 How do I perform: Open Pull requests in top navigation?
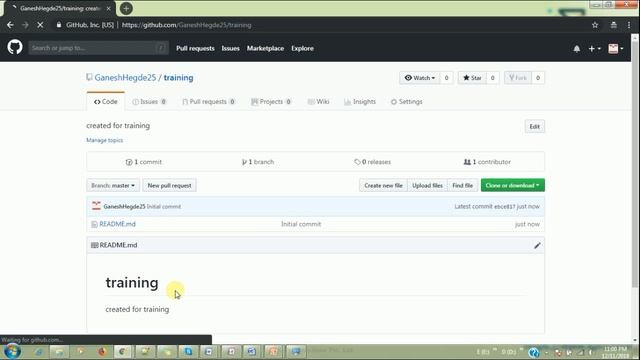tap(195, 48)
